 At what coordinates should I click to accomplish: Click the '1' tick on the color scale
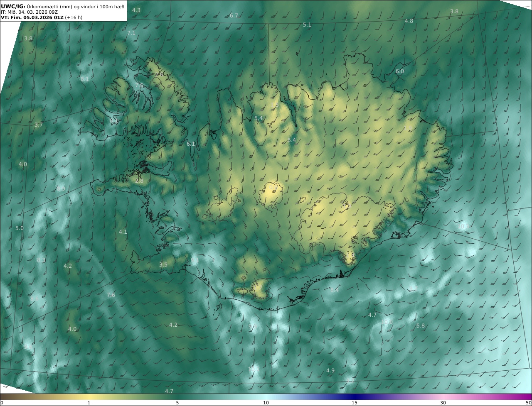(x=89, y=403)
